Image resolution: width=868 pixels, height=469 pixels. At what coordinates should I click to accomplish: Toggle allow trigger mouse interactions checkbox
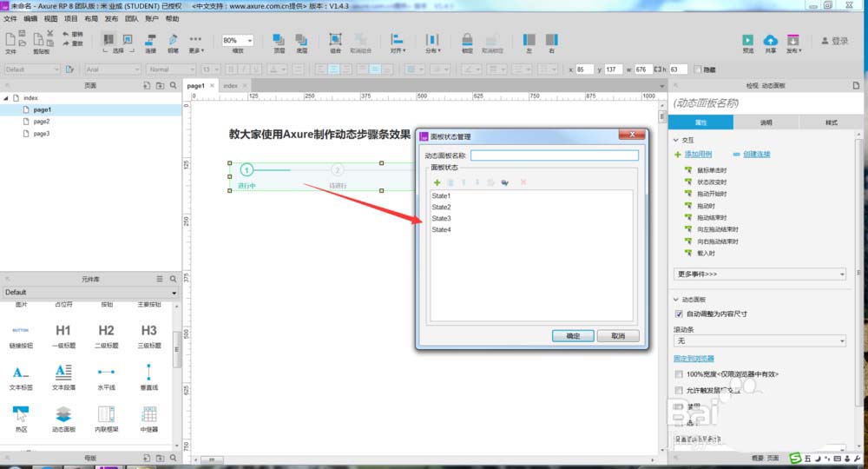[x=679, y=390]
